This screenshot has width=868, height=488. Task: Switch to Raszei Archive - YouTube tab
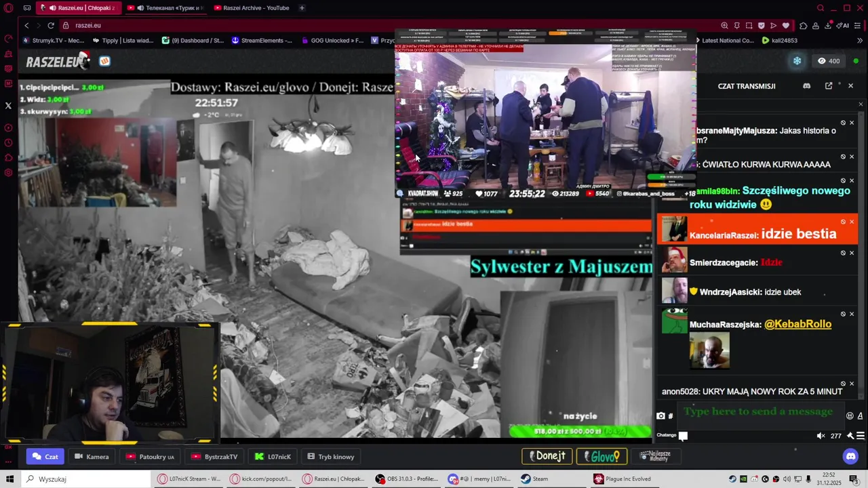click(x=251, y=8)
